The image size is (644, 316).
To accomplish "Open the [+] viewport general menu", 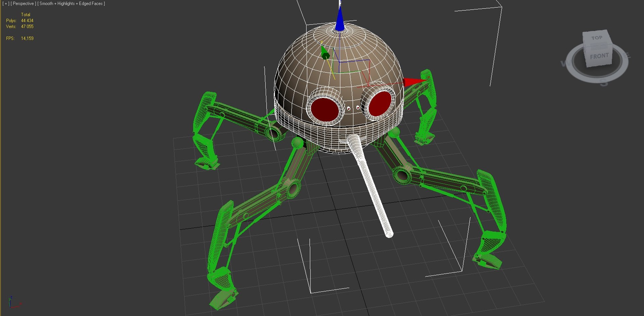I will coord(6,4).
